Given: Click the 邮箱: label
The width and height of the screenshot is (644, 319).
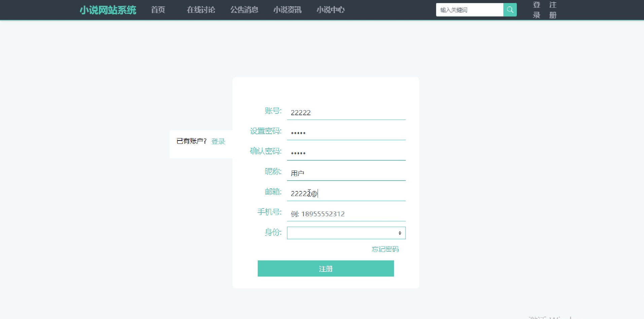Looking at the screenshot, I should click(x=273, y=192).
